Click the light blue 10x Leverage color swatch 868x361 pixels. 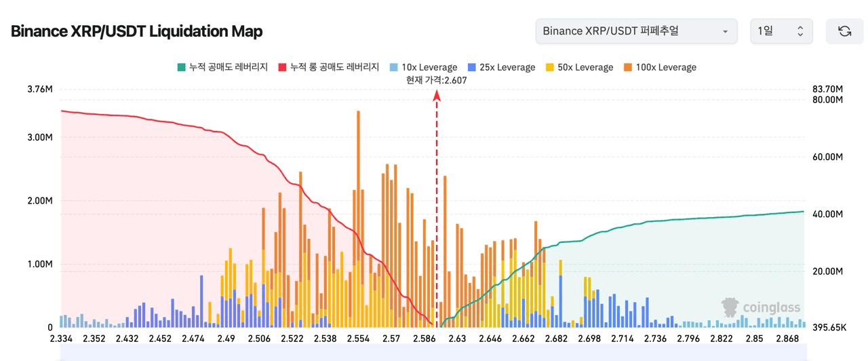pos(394,67)
